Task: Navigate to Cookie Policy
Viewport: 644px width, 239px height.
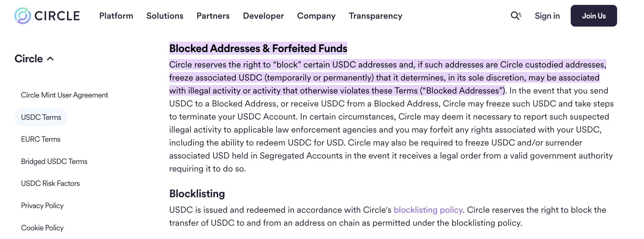Action: [42, 228]
